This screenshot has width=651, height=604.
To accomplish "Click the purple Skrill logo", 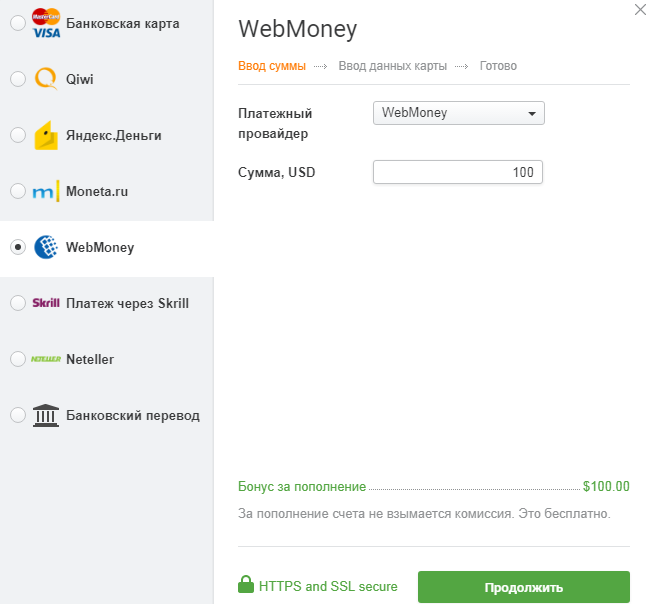I will [46, 303].
